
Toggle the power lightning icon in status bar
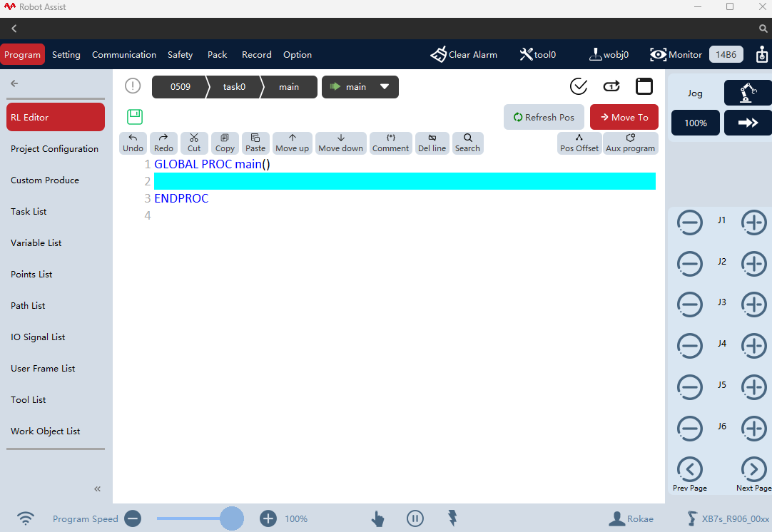(452, 518)
